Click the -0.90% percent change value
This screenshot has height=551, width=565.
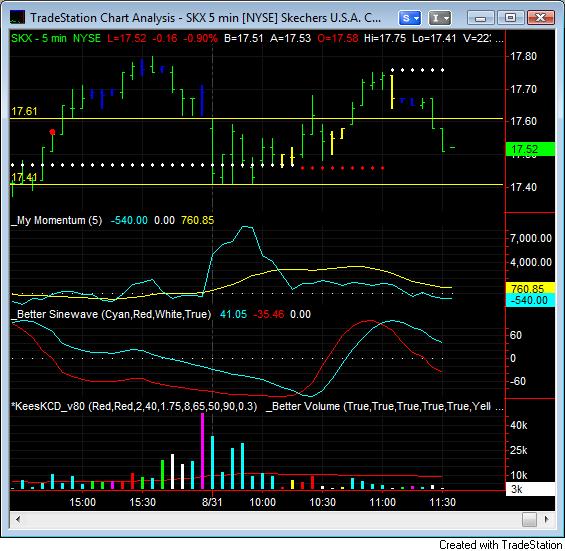[201, 38]
